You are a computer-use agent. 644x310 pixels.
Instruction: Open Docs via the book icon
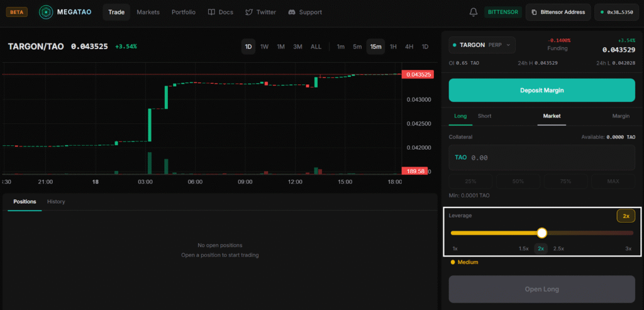coord(211,12)
